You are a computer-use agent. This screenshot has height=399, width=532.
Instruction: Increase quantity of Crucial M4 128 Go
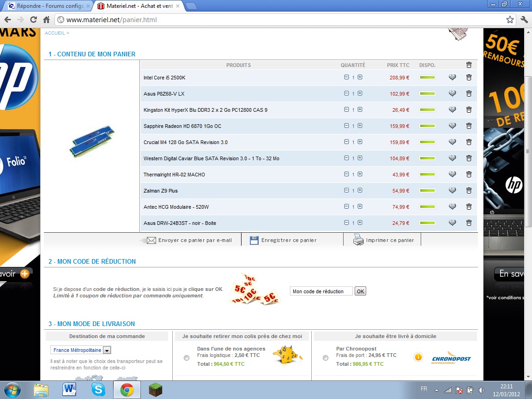360,142
